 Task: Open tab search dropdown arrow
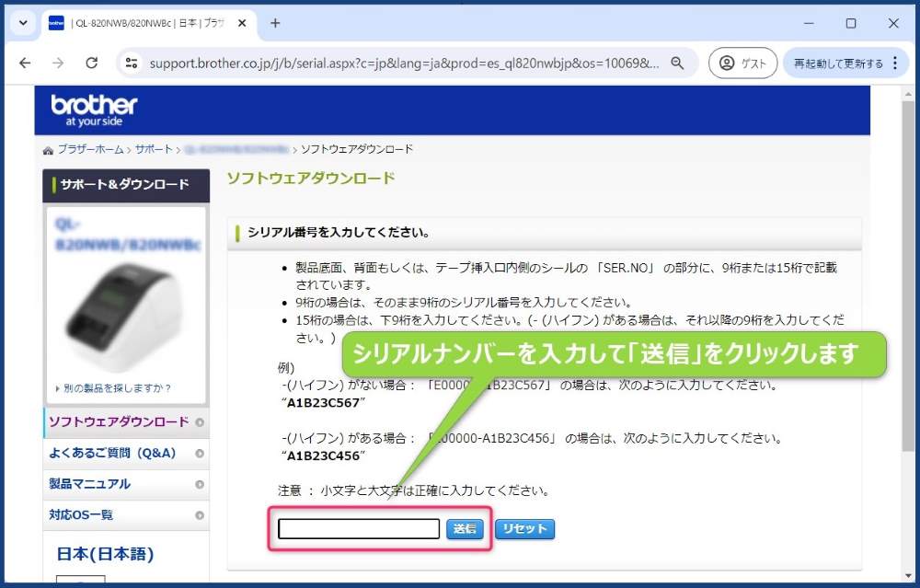tap(23, 23)
